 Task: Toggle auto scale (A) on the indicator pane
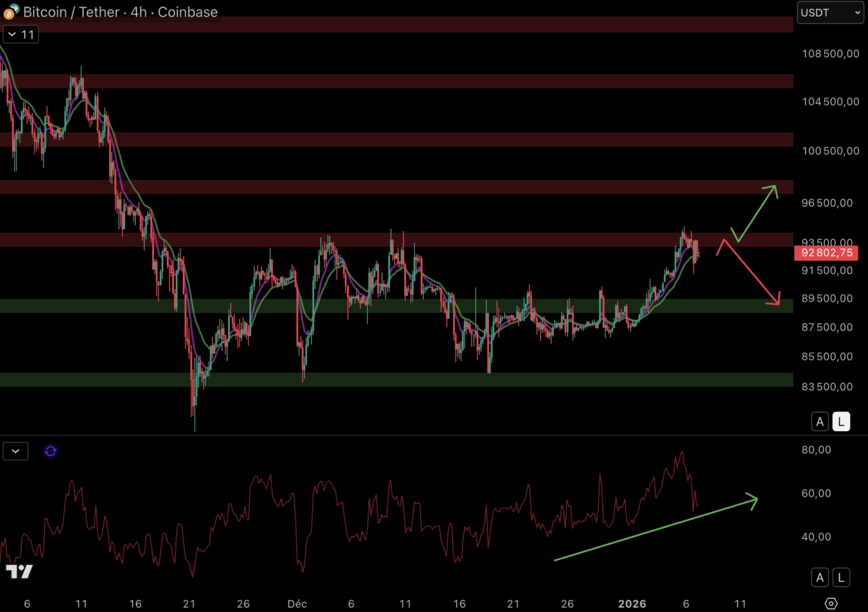point(819,577)
